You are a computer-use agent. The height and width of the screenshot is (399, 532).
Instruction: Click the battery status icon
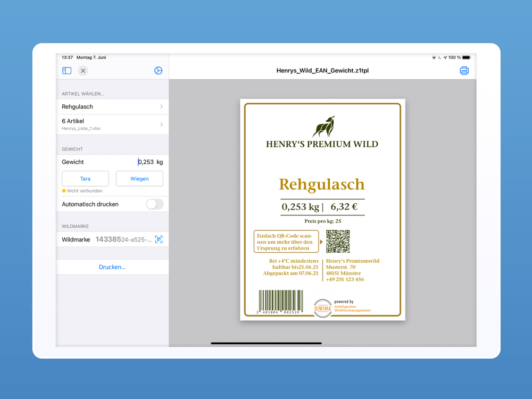[467, 57]
